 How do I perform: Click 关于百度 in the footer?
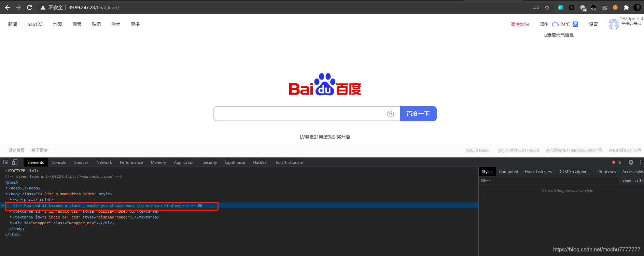(40, 151)
